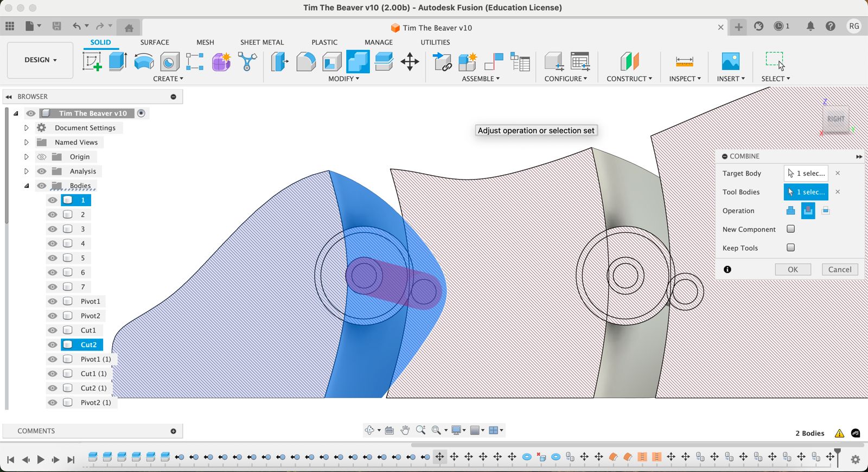The height and width of the screenshot is (472, 868).
Task: Select the Create Sketch tool
Action: click(92, 61)
